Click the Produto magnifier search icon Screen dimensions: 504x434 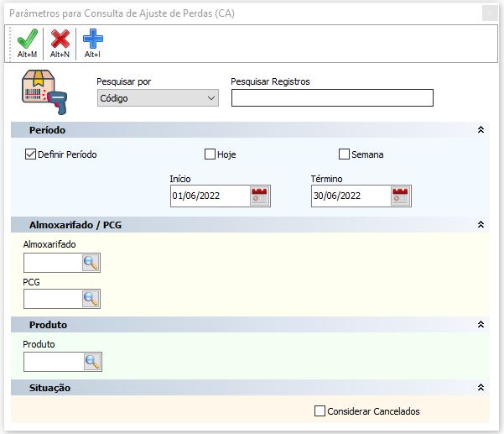(92, 362)
